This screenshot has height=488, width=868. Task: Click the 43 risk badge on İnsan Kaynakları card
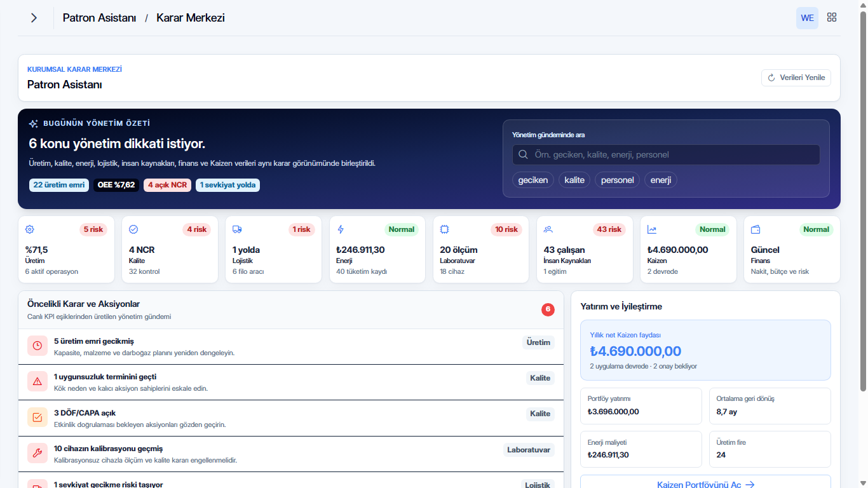coord(610,229)
